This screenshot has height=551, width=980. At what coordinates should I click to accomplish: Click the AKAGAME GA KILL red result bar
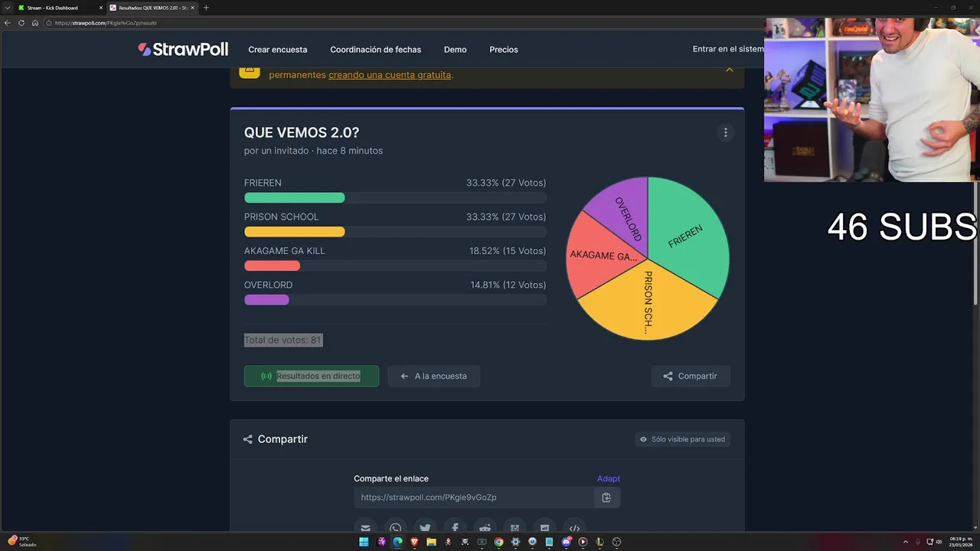[272, 266]
